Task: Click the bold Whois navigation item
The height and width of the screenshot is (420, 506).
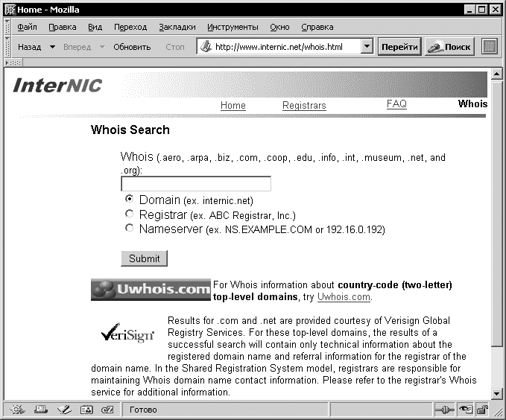Action: pos(472,104)
